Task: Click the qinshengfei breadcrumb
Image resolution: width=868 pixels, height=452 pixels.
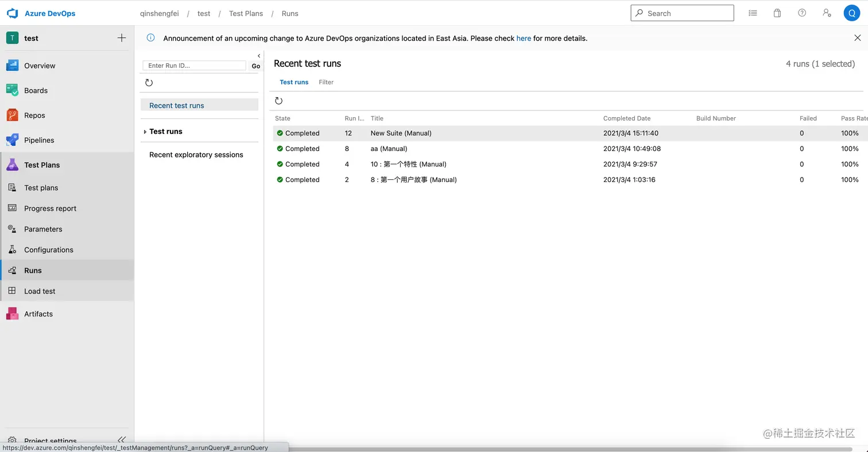Action: click(x=160, y=13)
